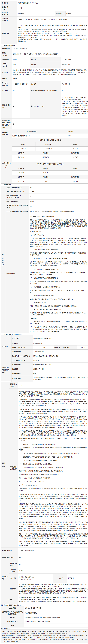Click the supervision type 市级国资委监管
The image size is (88, 644).
39,351
